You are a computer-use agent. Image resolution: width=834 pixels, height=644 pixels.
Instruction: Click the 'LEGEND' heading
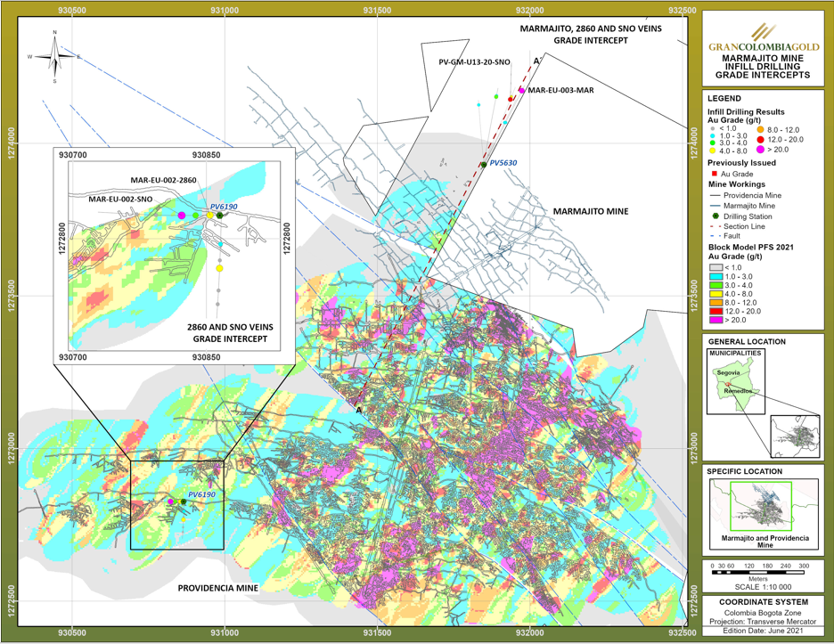pos(724,98)
